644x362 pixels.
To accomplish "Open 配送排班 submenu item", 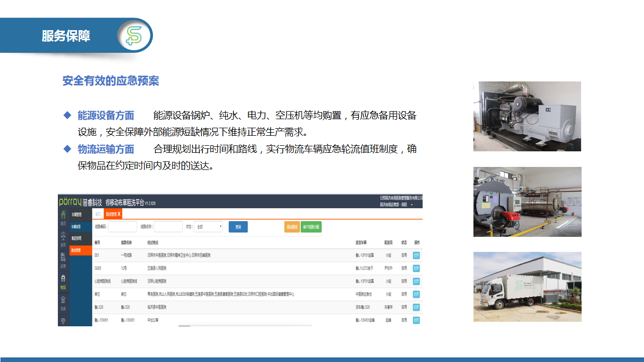I will [76, 238].
